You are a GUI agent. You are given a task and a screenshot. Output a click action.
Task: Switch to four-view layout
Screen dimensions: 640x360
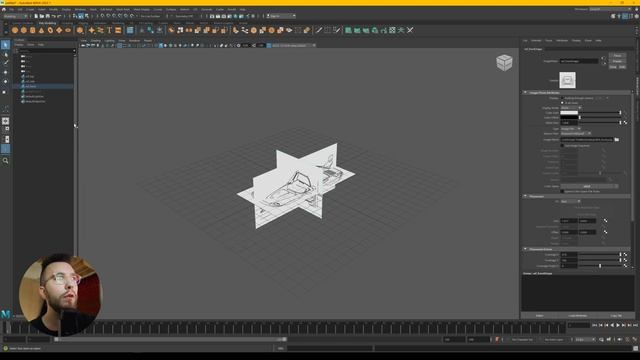point(5,130)
